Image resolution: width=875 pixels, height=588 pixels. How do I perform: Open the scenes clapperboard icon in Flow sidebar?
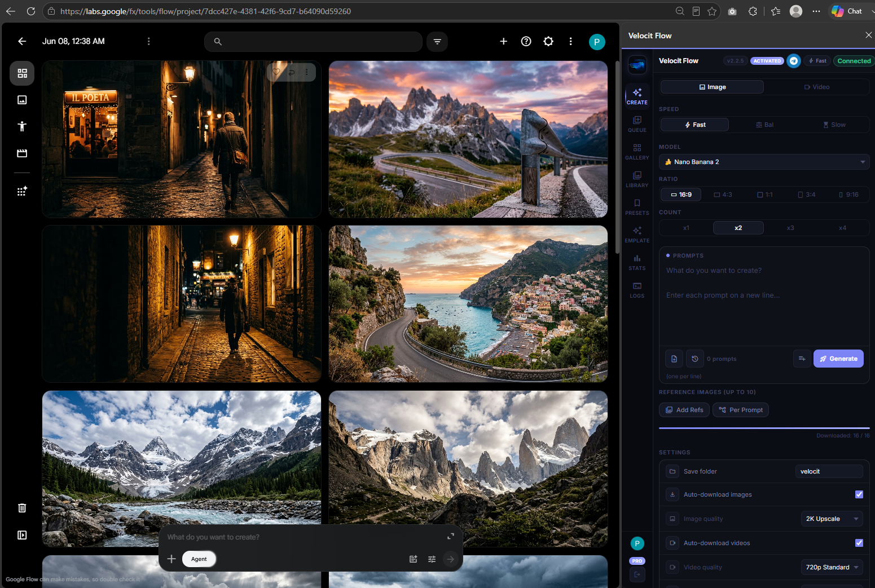tap(22, 153)
